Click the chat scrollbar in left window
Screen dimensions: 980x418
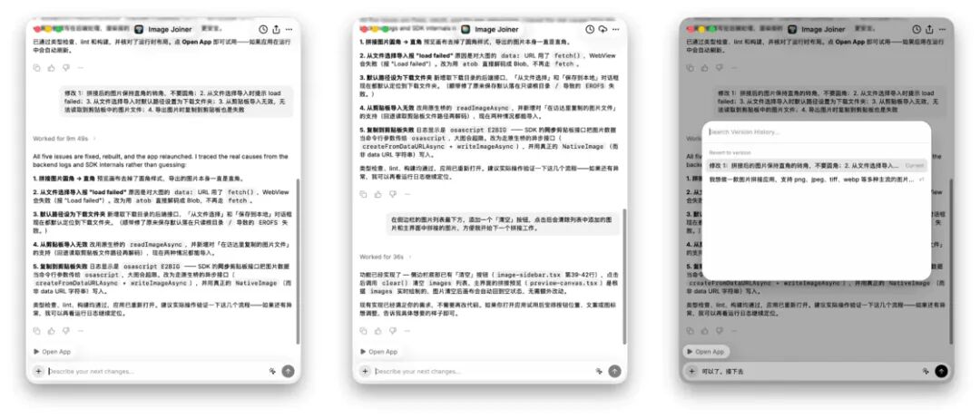tap(298, 261)
